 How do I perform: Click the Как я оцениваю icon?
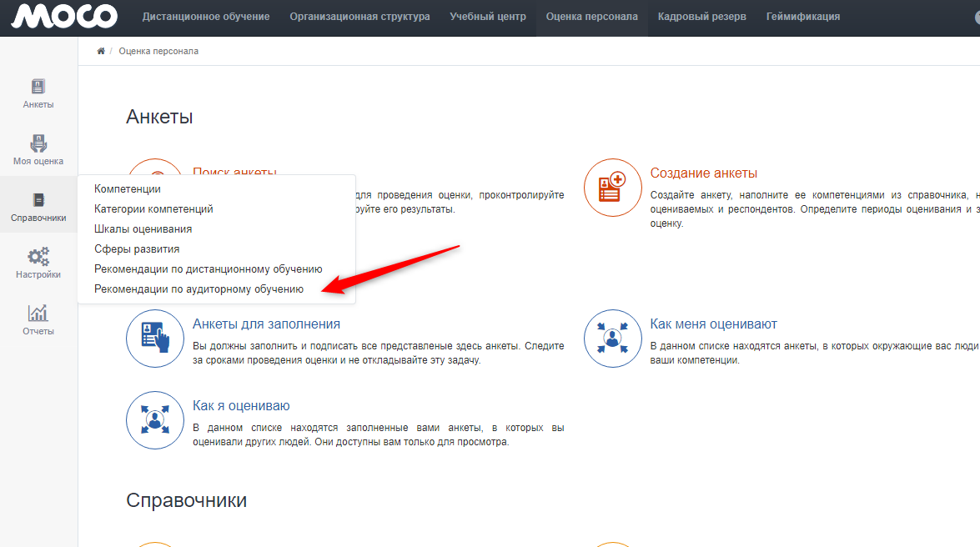154,420
